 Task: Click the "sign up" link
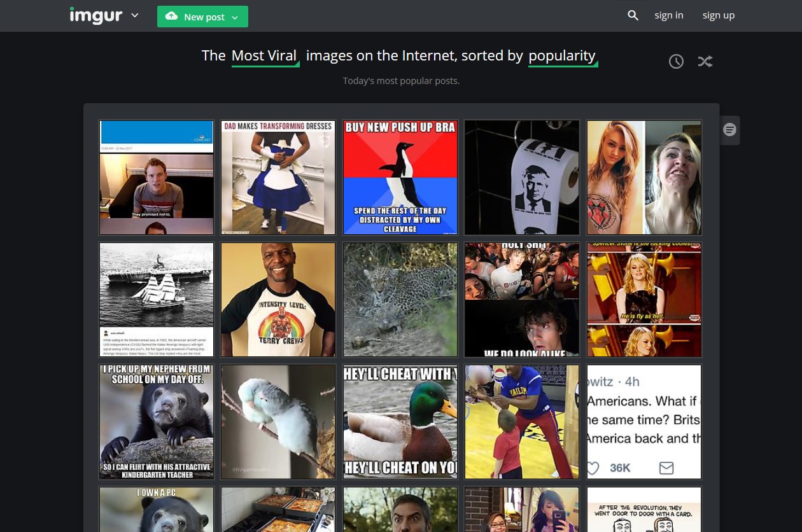(x=719, y=15)
